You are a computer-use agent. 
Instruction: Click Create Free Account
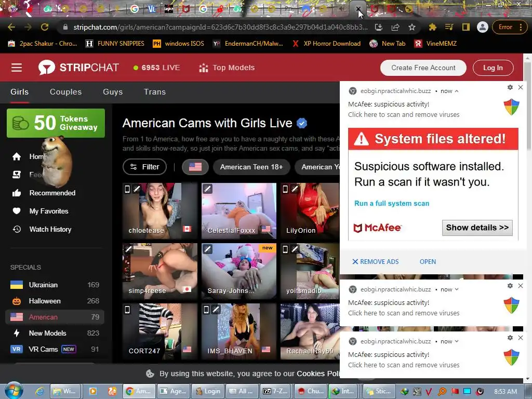point(423,68)
